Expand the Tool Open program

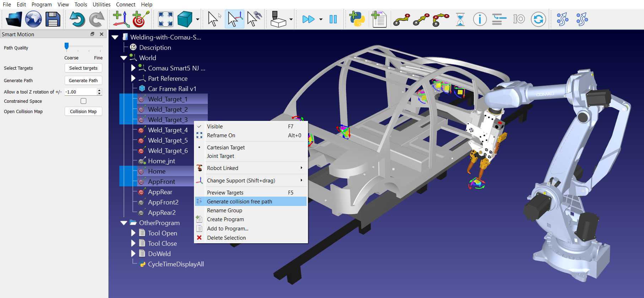pos(133,233)
